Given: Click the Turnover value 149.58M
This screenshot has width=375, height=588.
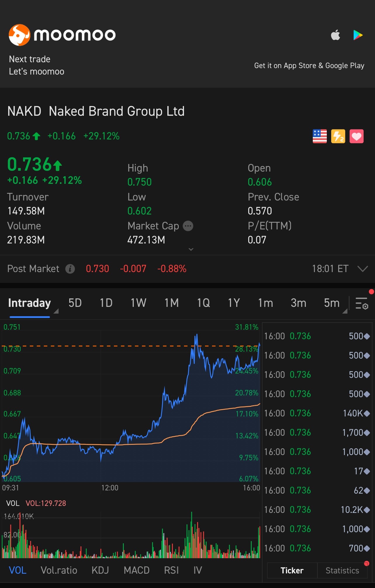Looking at the screenshot, I should coord(26,211).
